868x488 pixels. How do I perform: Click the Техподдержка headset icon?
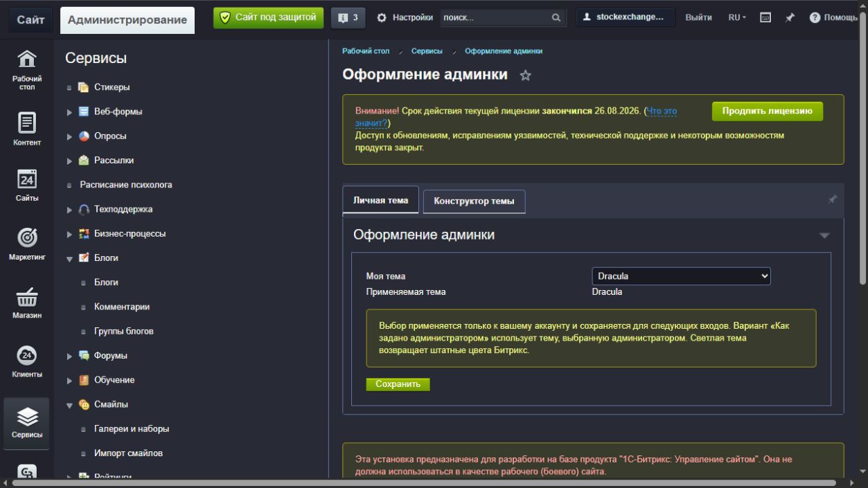click(83, 209)
